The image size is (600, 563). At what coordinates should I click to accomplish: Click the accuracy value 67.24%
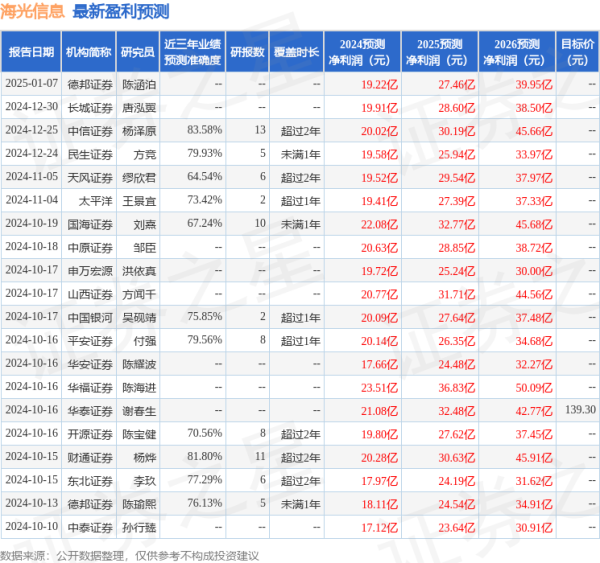pos(205,224)
